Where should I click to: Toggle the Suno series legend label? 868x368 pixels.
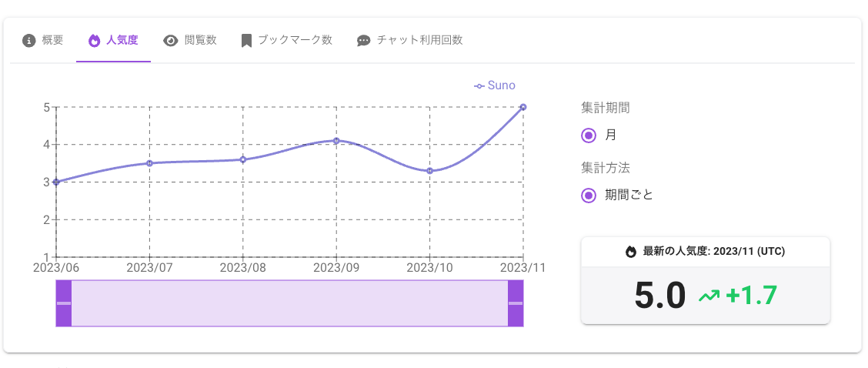(502, 85)
